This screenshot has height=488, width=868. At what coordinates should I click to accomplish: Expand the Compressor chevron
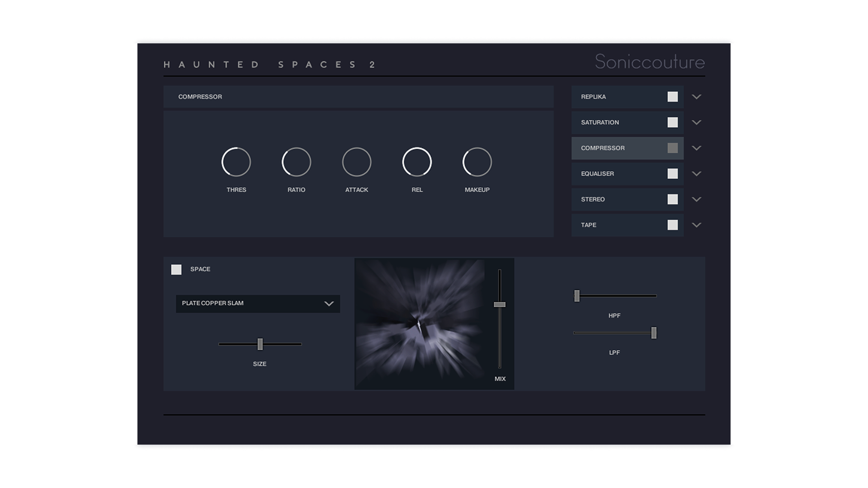click(x=696, y=148)
